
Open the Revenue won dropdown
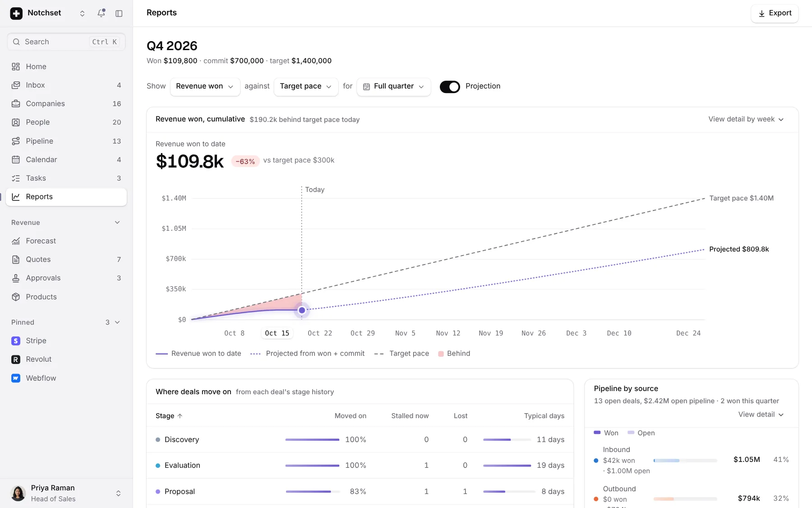(205, 86)
